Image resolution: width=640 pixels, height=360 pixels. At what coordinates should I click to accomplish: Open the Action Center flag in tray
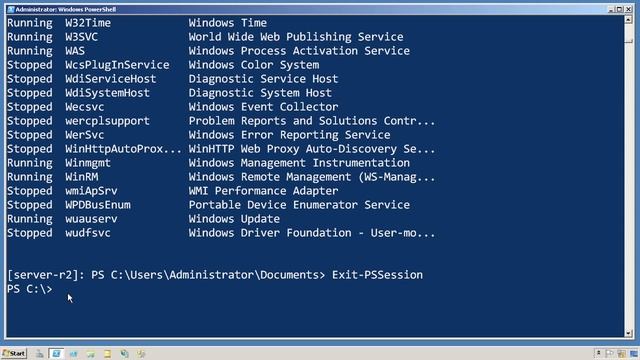[610, 353]
